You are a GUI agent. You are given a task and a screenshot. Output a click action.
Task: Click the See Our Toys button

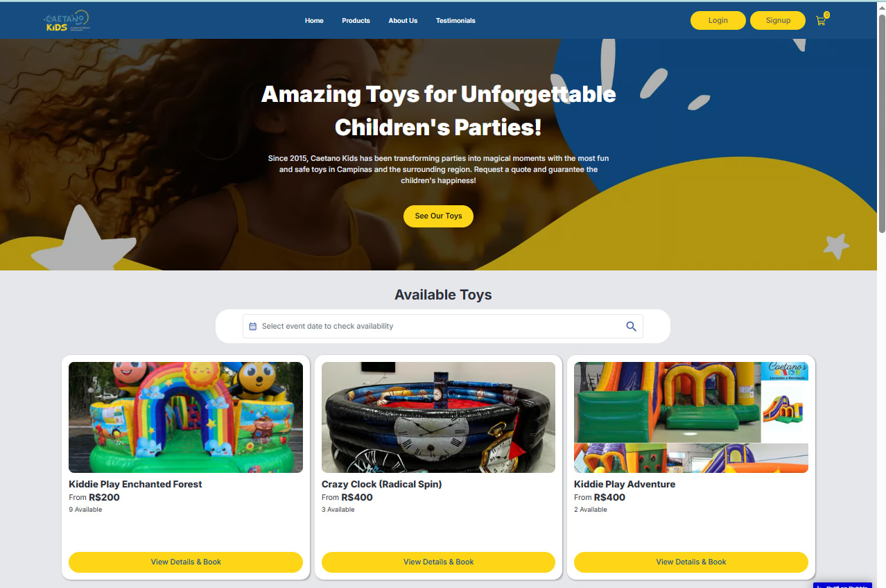[438, 216]
